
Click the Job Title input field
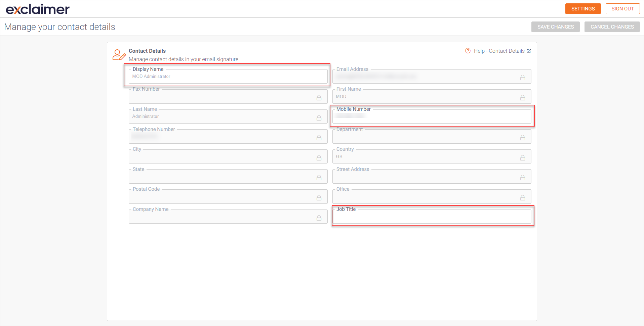point(432,217)
